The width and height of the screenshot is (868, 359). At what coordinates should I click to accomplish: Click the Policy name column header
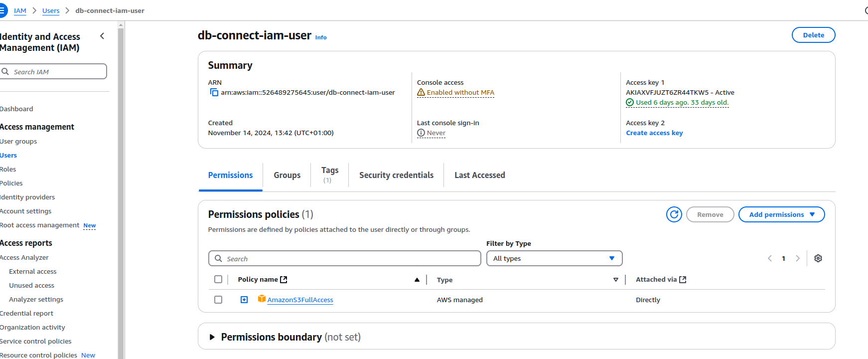pos(258,279)
